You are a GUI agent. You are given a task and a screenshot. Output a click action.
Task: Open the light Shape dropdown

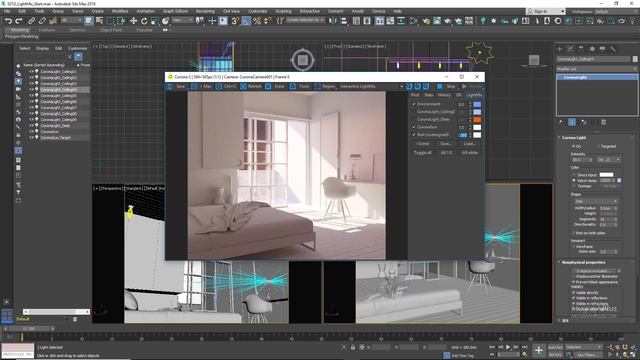tap(597, 201)
